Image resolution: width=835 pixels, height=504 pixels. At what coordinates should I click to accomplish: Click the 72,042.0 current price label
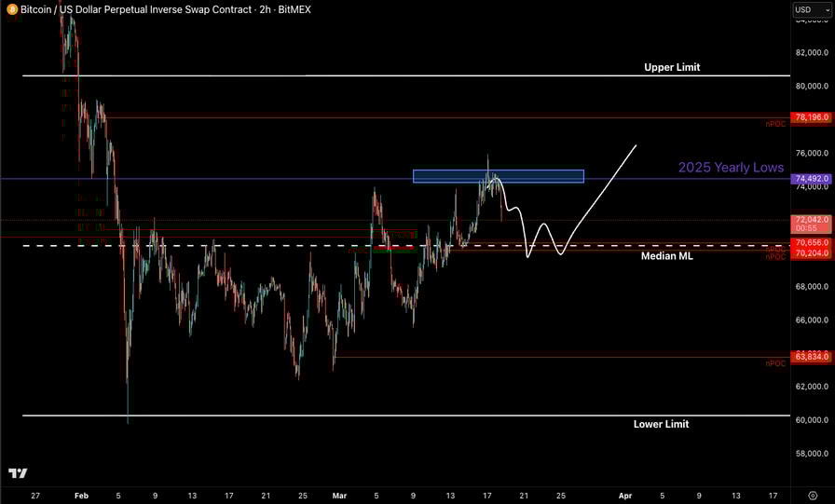click(x=811, y=221)
